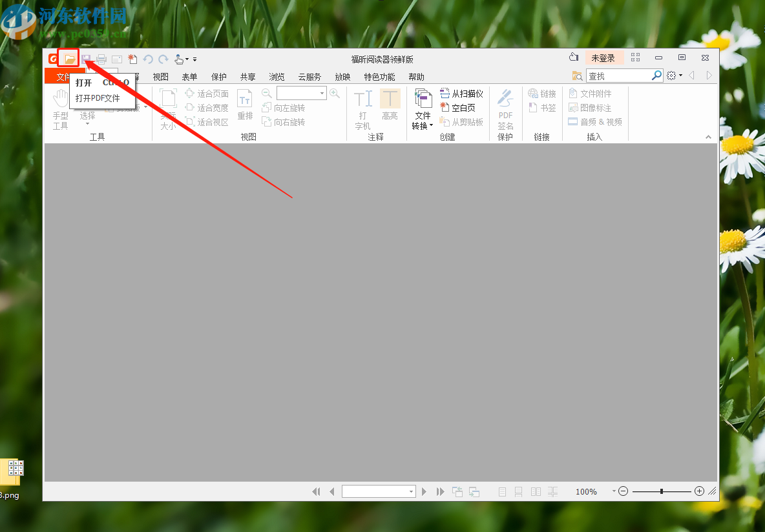Switch to the 表单 ribbon tab
Screen dimensions: 765x532
[189, 77]
